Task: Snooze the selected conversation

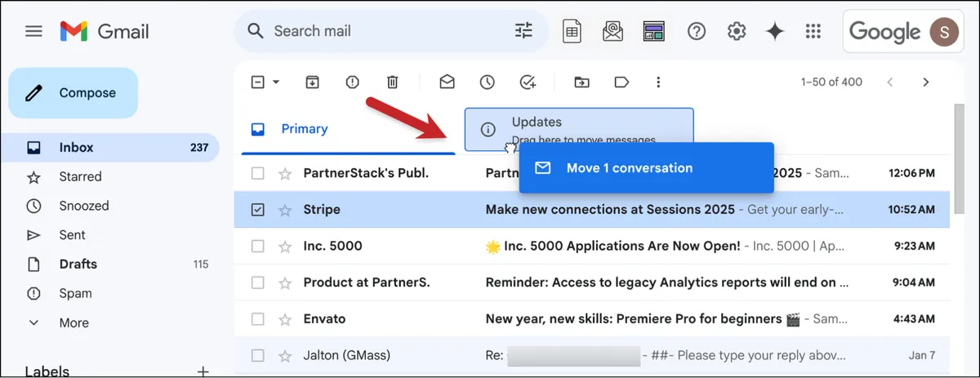Action: point(488,82)
